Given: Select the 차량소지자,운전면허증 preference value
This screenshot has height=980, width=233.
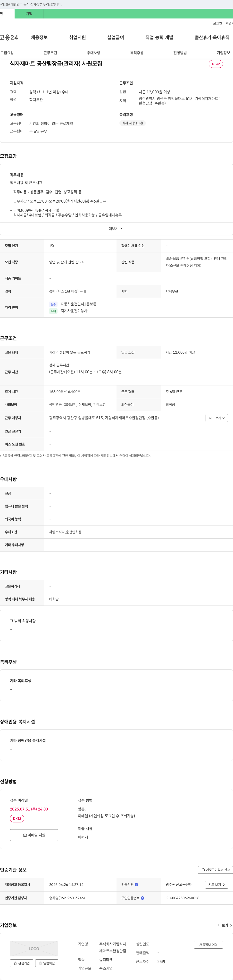Looking at the screenshot, I should (65, 532).
